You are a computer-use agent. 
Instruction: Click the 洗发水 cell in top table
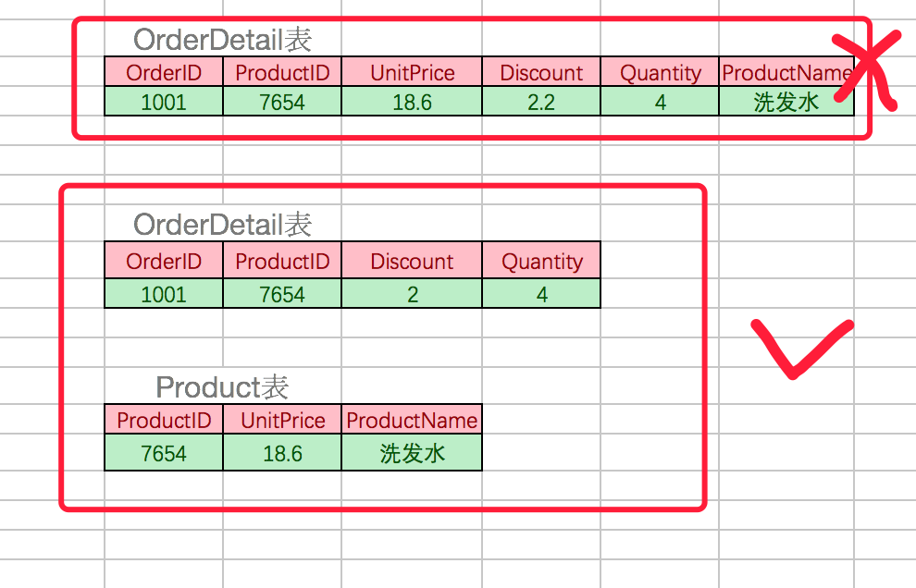pyautogui.click(x=786, y=102)
